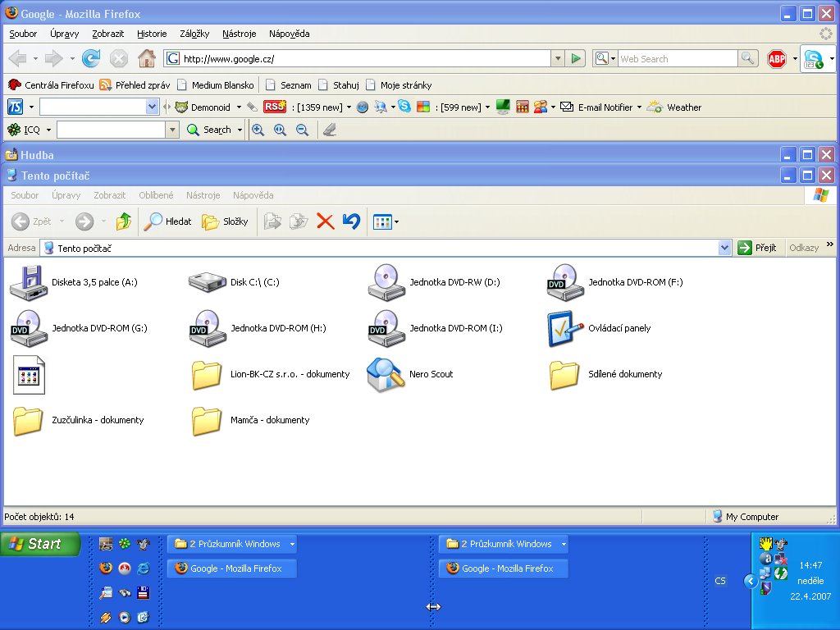Click the Adblock Plus icon
This screenshot has width=840, height=630.
(x=776, y=58)
